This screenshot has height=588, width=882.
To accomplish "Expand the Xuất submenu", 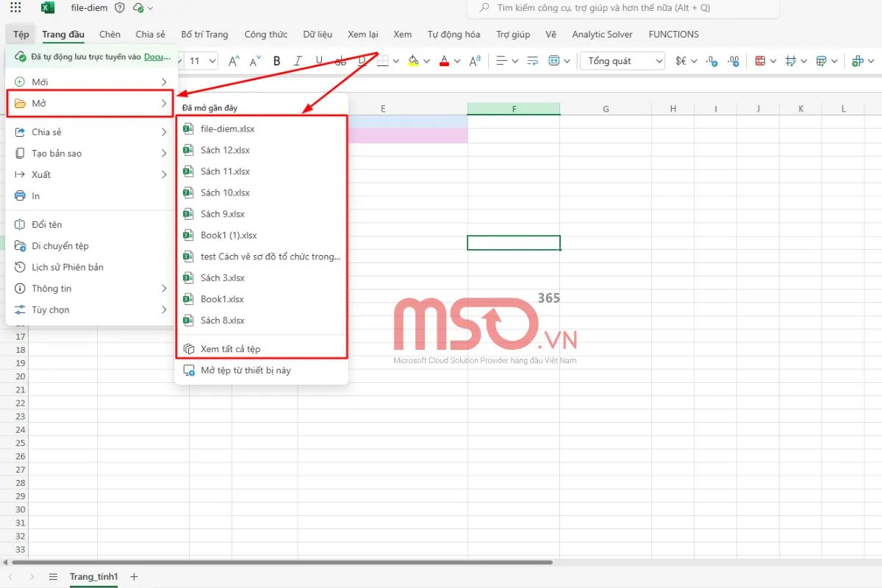I will pos(164,175).
